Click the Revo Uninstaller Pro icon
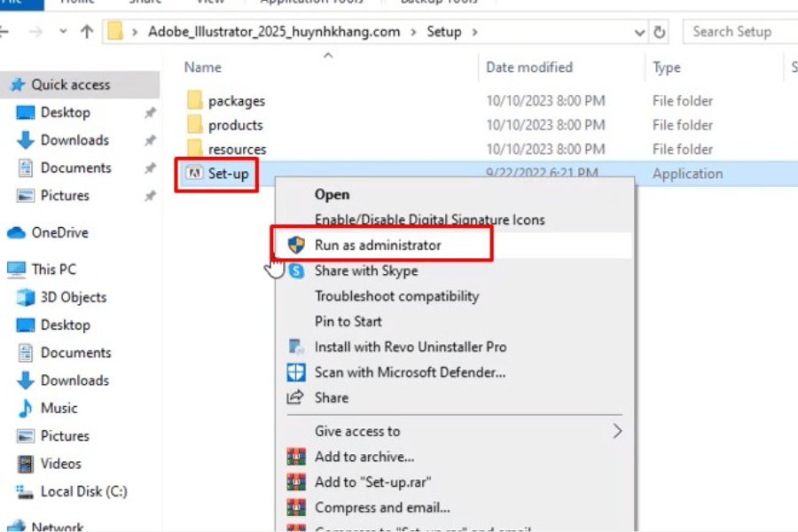This screenshot has height=532, width=798. [x=297, y=348]
